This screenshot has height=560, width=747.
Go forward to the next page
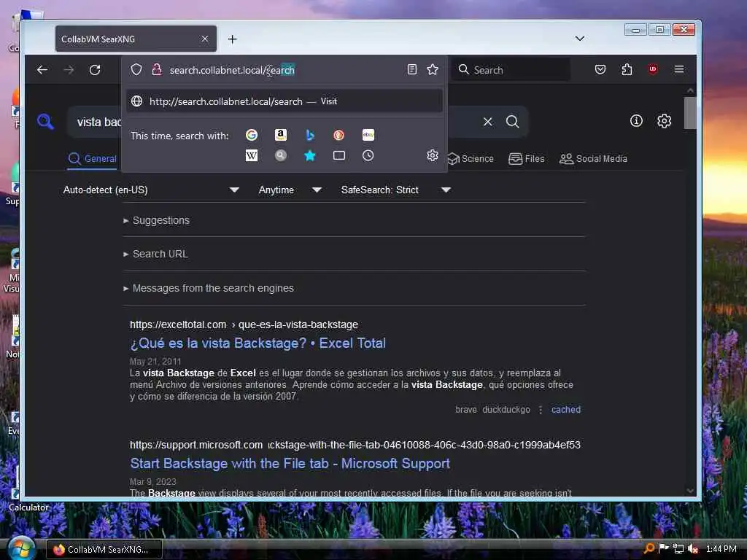pos(69,70)
